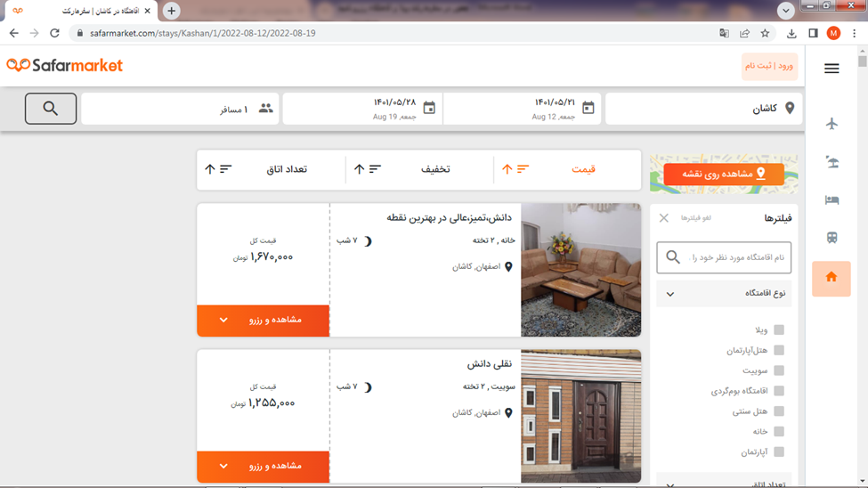This screenshot has height=488, width=868.
Task: Click لغو فیلترها link
Action: [x=696, y=218]
